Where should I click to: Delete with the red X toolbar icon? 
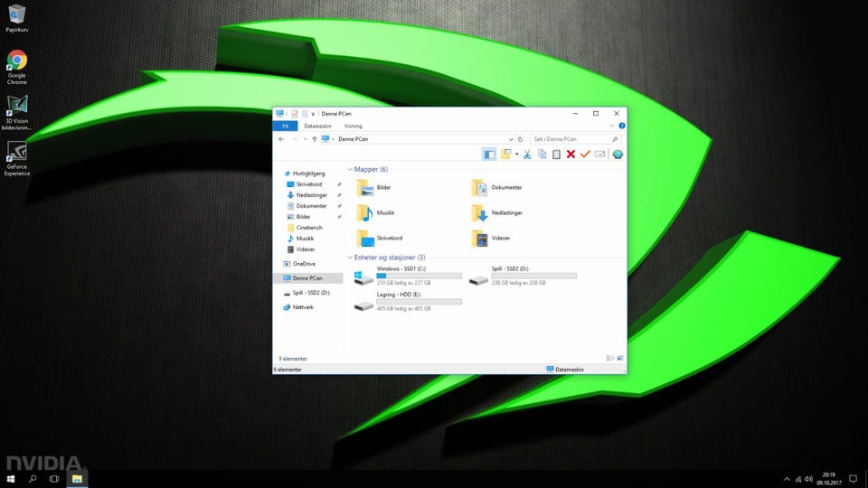[x=571, y=155]
